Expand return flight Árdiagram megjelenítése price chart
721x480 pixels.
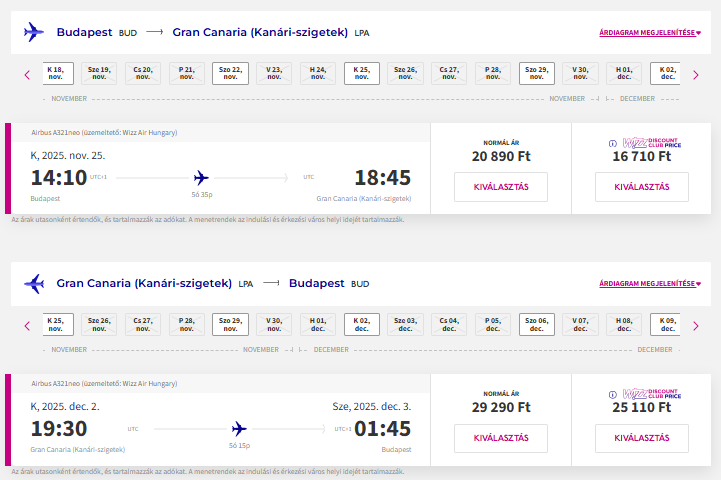click(x=650, y=284)
